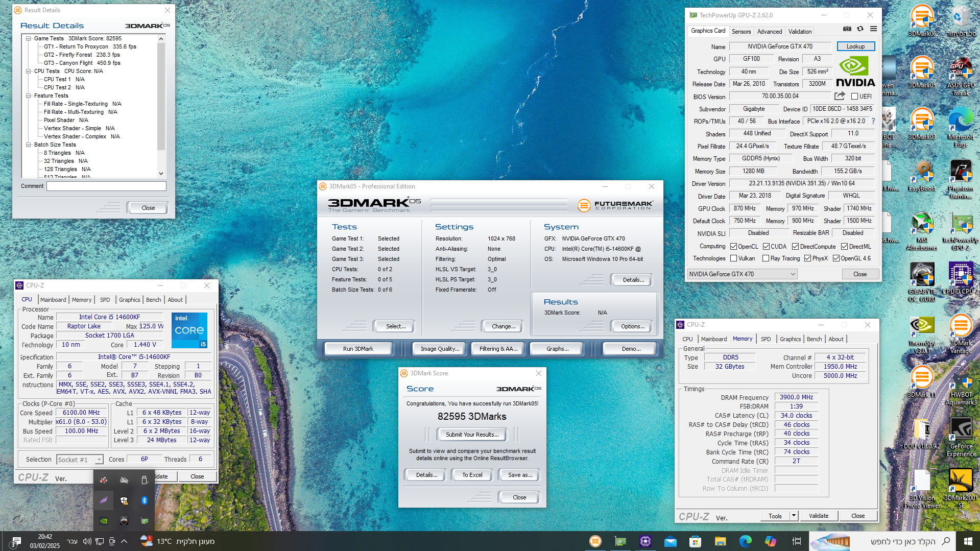Click the Bluetooth icon in the tray overflow

[144, 500]
